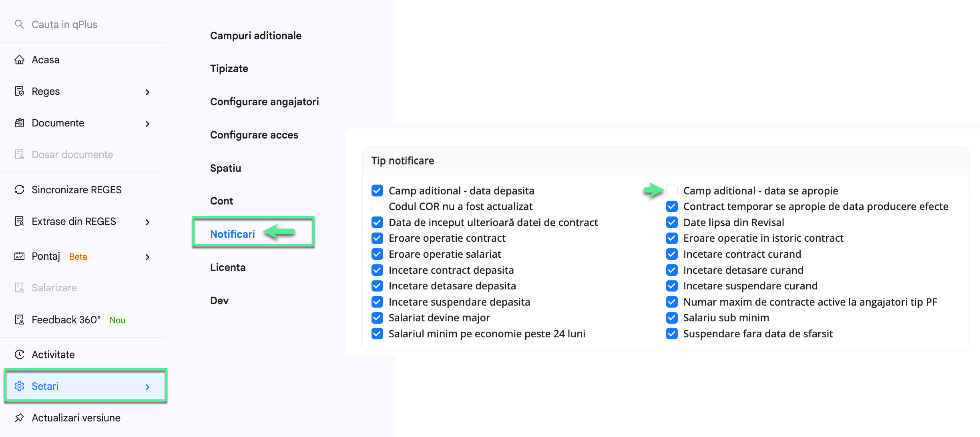Expand Extrase din REGES chevron
The height and width of the screenshot is (437, 980).
(148, 222)
